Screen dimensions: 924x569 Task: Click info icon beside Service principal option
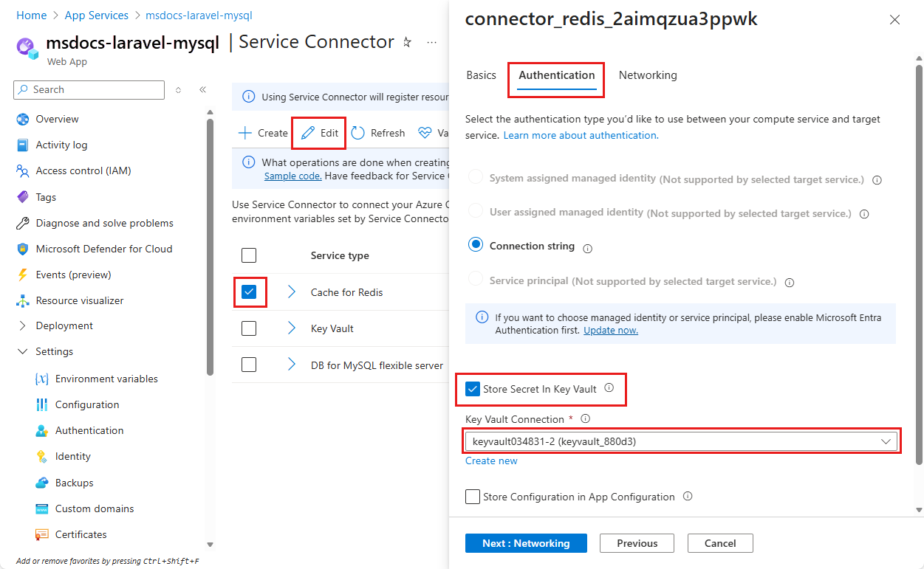tap(790, 282)
